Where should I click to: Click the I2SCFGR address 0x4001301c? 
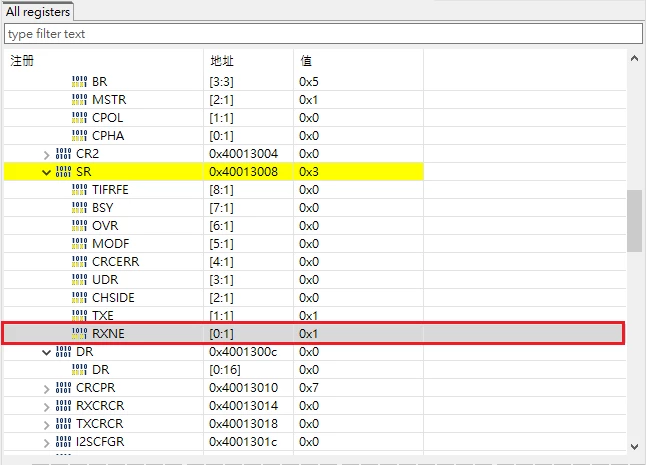coord(243,442)
